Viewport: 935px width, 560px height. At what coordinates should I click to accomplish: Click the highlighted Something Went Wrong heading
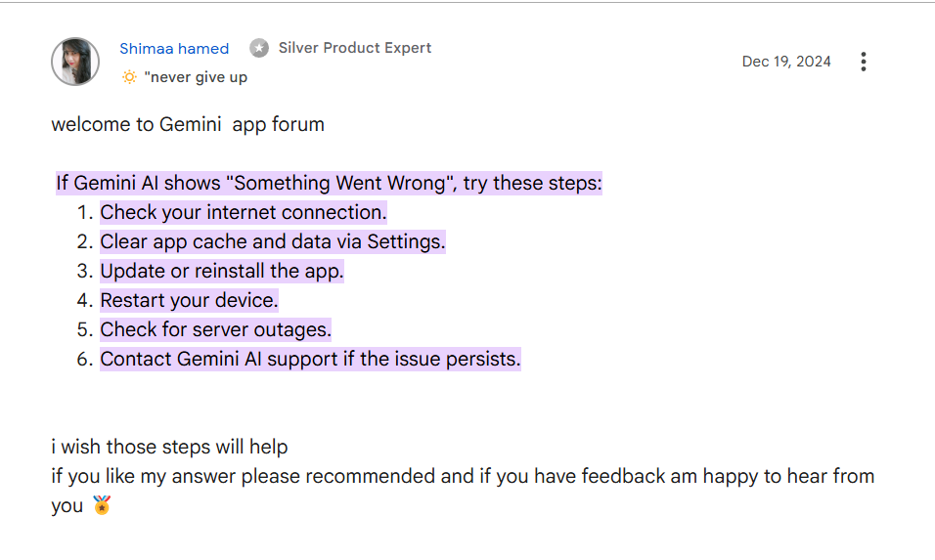pyautogui.click(x=329, y=183)
